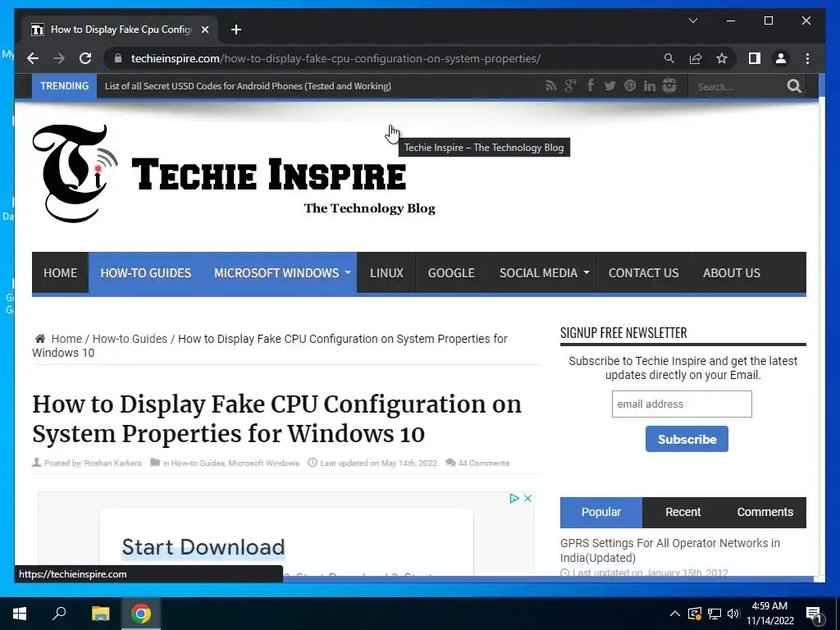Open the site RSS feed icon
This screenshot has width=840, height=630.
point(550,85)
